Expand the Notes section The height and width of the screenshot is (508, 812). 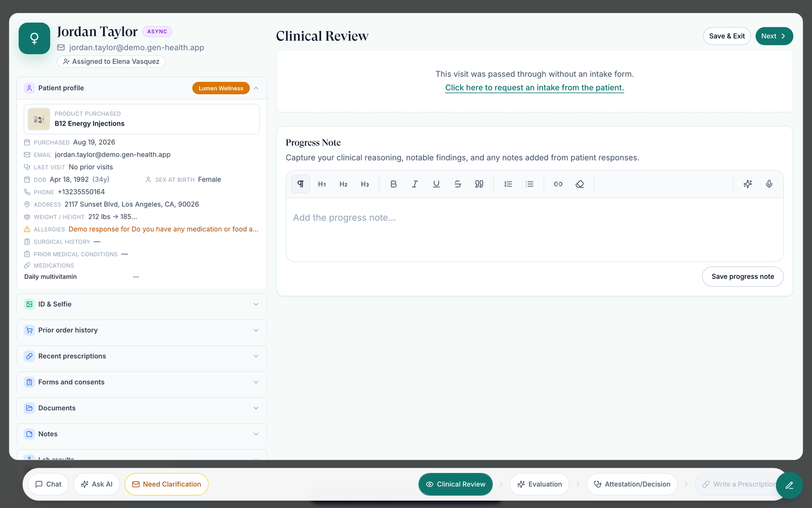tap(142, 434)
